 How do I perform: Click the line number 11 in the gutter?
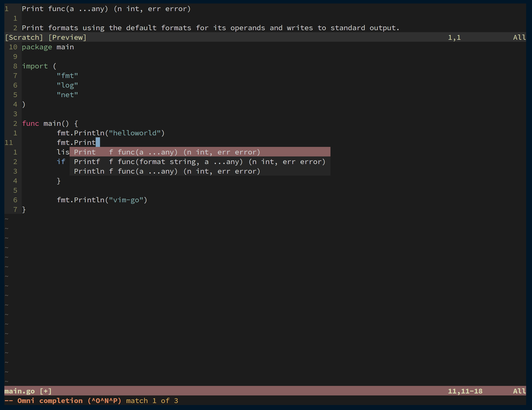9,143
